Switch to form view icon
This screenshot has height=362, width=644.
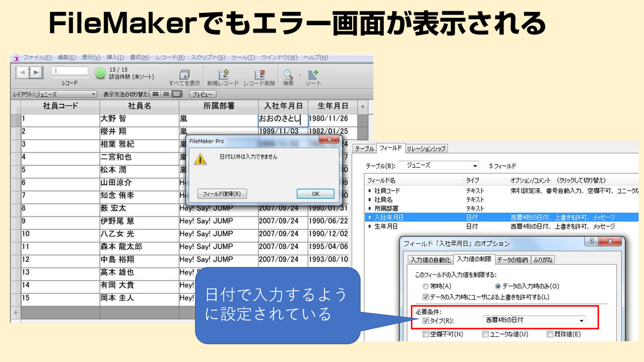156,94
